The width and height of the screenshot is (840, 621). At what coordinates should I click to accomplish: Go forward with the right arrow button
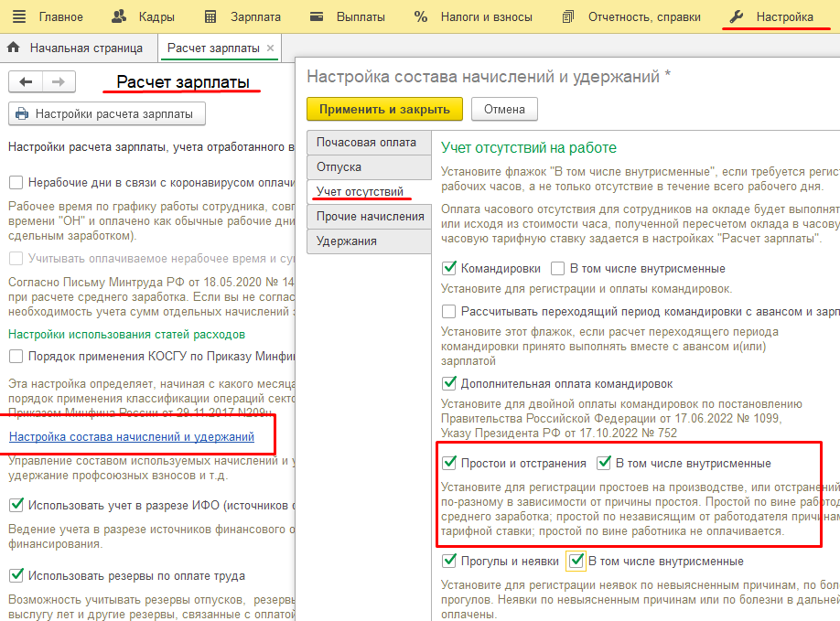click(59, 82)
